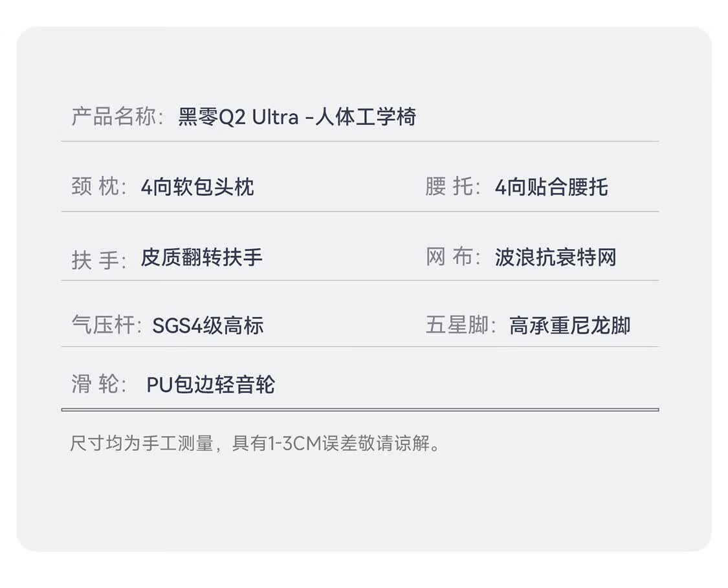Click the word Ultra in product title
Viewport: 728px width, 588px height.
coord(275,117)
